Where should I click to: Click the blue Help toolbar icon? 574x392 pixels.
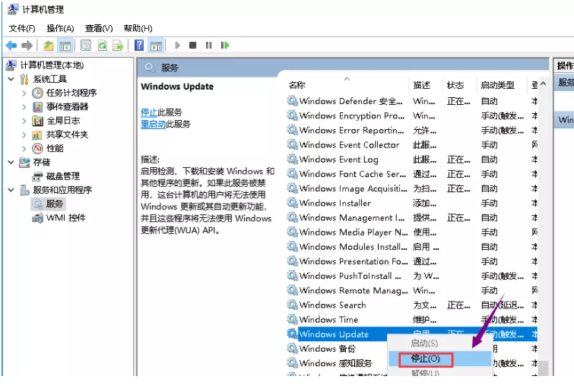[x=139, y=46]
